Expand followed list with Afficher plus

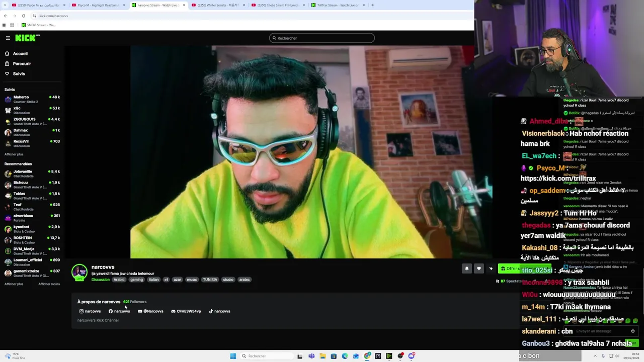click(14, 154)
